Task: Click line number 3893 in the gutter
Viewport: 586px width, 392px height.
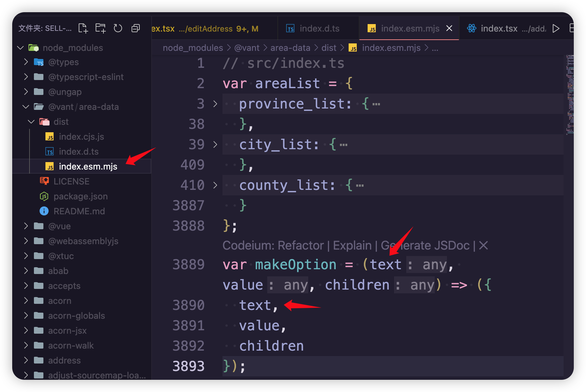Action: click(189, 366)
